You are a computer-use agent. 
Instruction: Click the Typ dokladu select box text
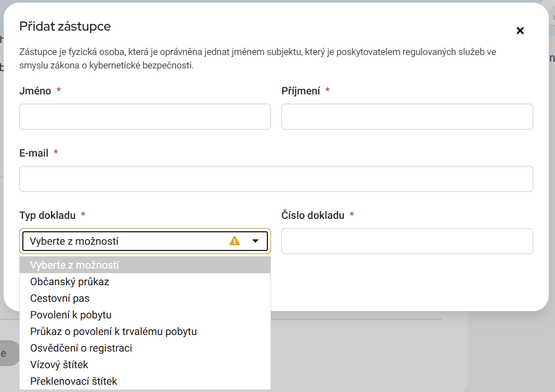pos(74,241)
